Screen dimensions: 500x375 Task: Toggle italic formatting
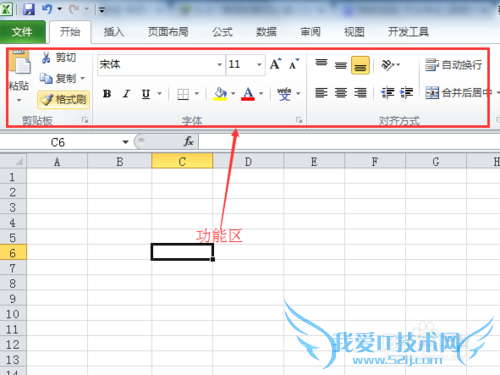126,94
